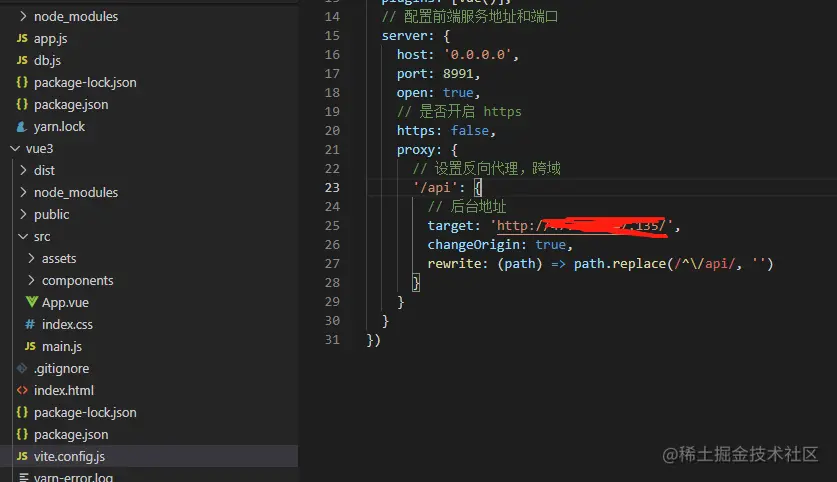Image resolution: width=837 pixels, height=482 pixels.
Task: Click braces icon of second package-lock.json
Action: (22, 412)
